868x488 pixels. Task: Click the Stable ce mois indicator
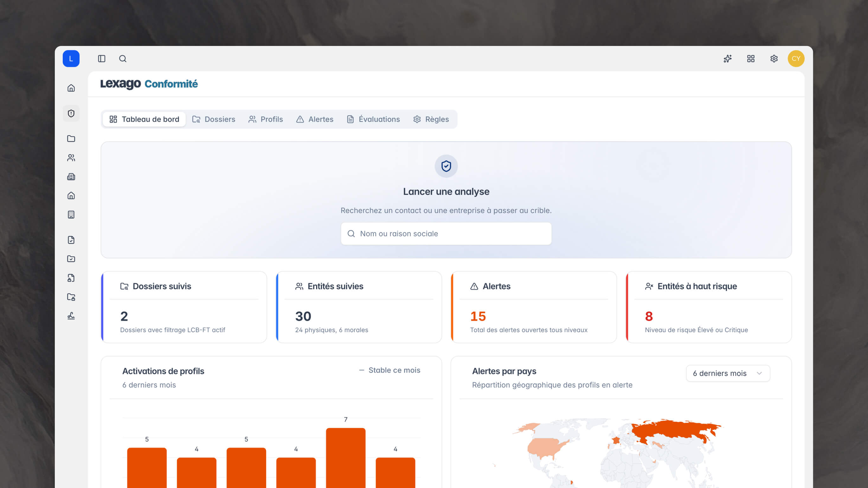[x=390, y=370]
